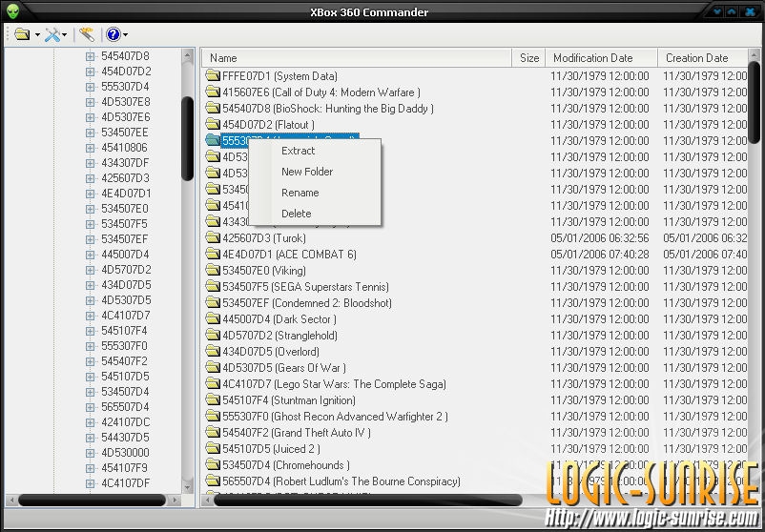Viewport: 765px width, 532px height.
Task: Click the Flatout folder icon
Action: [213, 124]
